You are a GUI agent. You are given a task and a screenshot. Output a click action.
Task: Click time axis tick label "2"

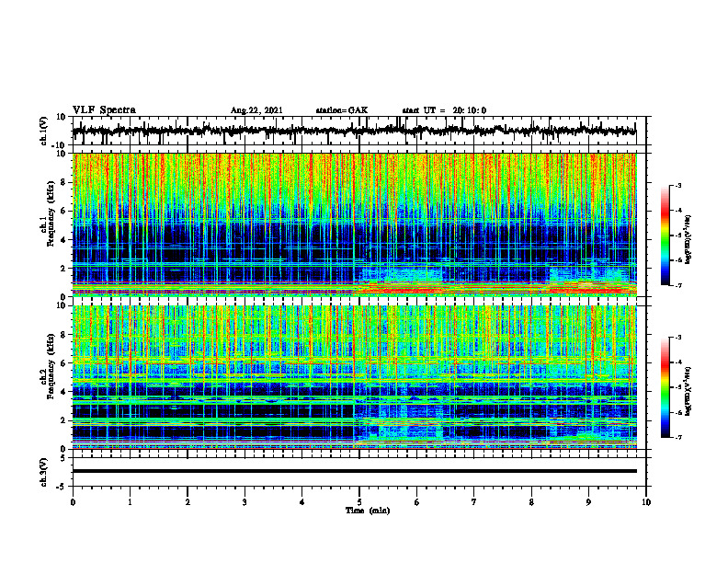(x=188, y=502)
